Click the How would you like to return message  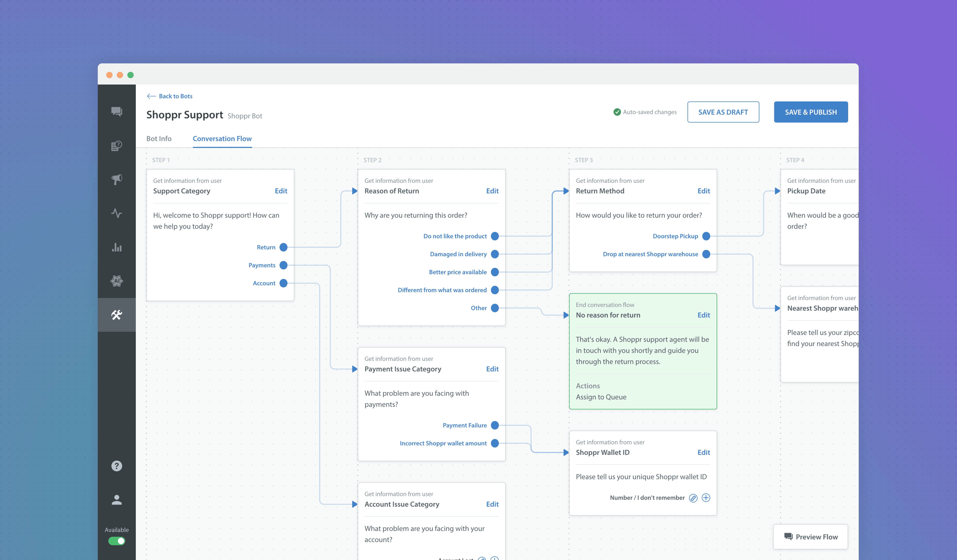[x=639, y=215]
